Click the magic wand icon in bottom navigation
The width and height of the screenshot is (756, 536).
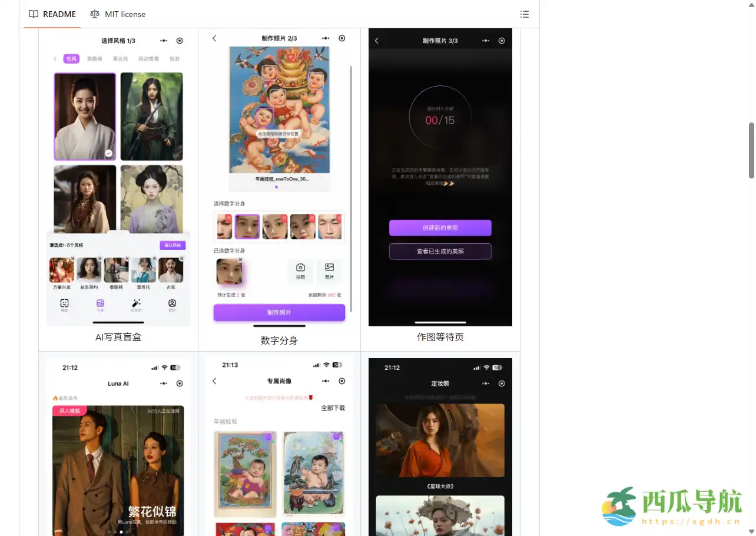[137, 303]
